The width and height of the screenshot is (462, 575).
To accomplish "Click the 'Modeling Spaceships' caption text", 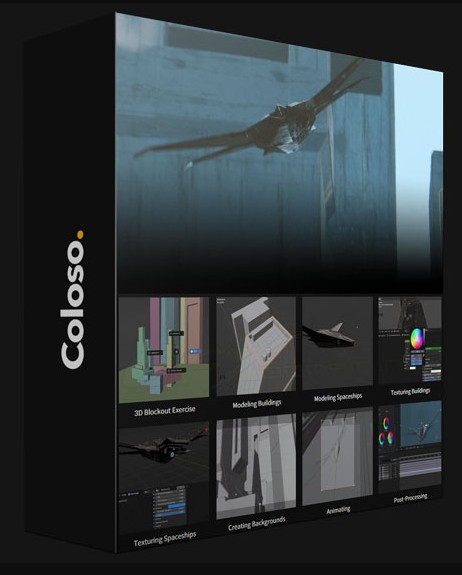I will (338, 397).
